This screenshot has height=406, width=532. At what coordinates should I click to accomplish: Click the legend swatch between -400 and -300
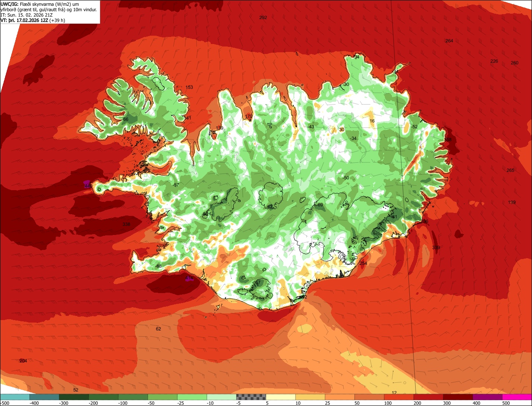click(x=44, y=397)
